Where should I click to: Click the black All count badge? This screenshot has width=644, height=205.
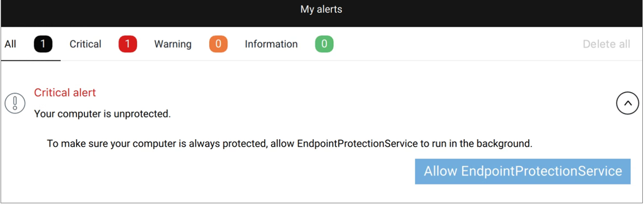coord(43,44)
